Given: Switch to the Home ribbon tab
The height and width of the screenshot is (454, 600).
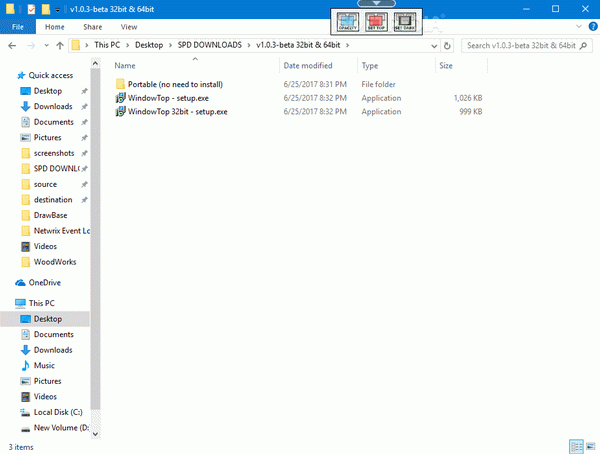Looking at the screenshot, I should 55,27.
